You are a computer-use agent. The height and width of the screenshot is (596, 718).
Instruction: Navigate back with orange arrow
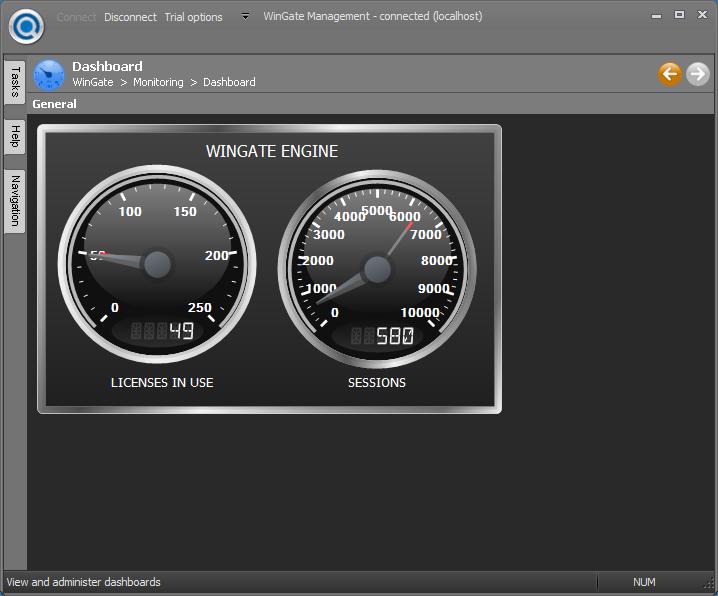[x=670, y=74]
